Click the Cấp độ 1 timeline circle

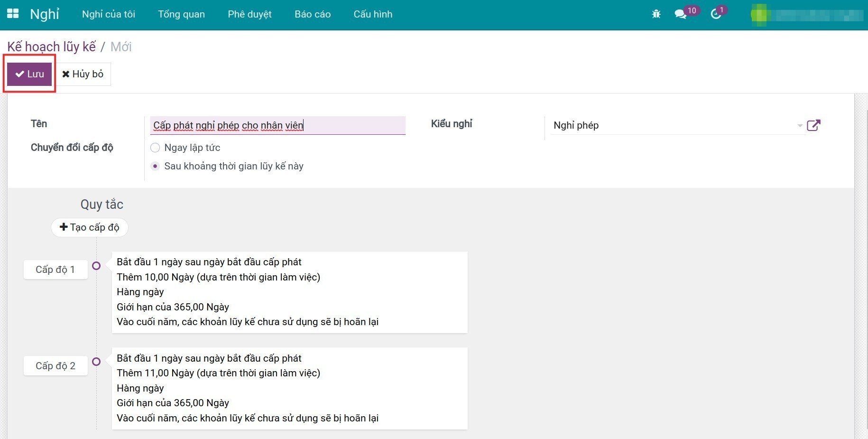(x=96, y=266)
